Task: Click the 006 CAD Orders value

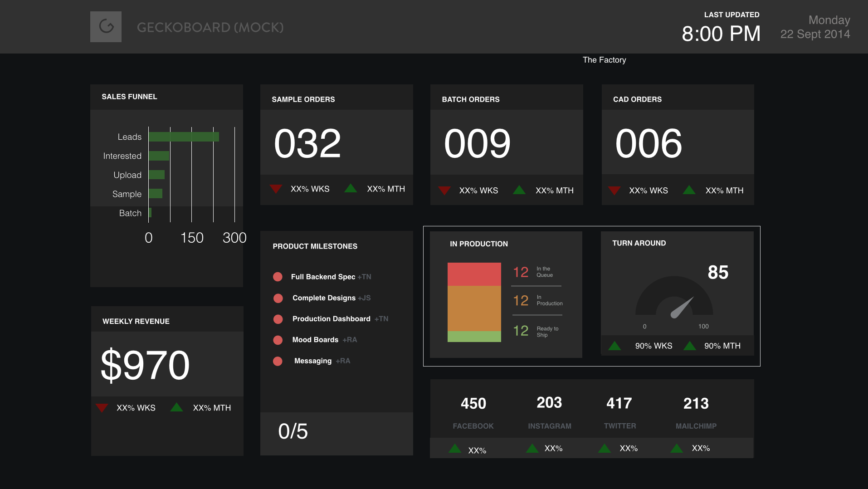Action: tap(649, 143)
